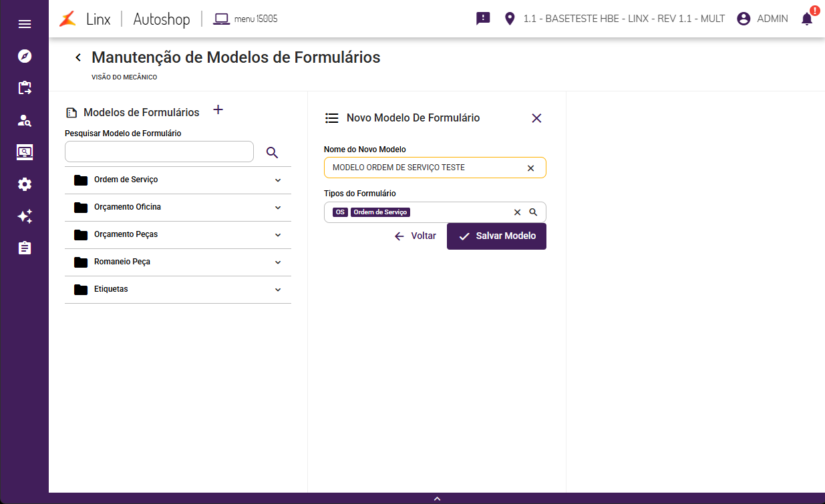The height and width of the screenshot is (504, 825).
Task: Open the notifications bell
Action: [807, 19]
